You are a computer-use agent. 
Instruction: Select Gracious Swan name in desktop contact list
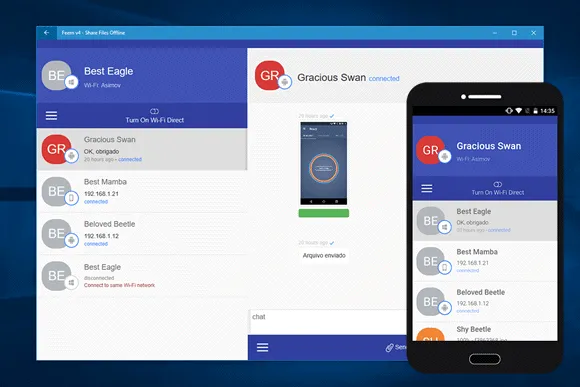[x=109, y=139]
